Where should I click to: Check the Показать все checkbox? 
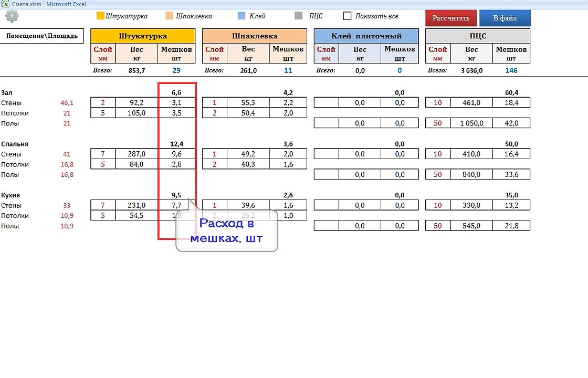click(347, 16)
